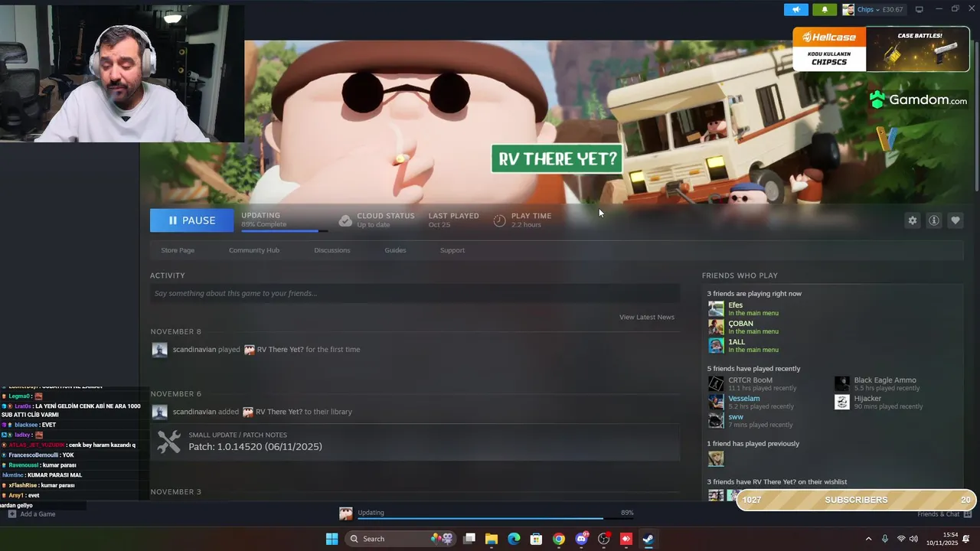The height and width of the screenshot is (551, 980).
Task: Enter Big Picture mode via monitor icon
Action: (919, 9)
